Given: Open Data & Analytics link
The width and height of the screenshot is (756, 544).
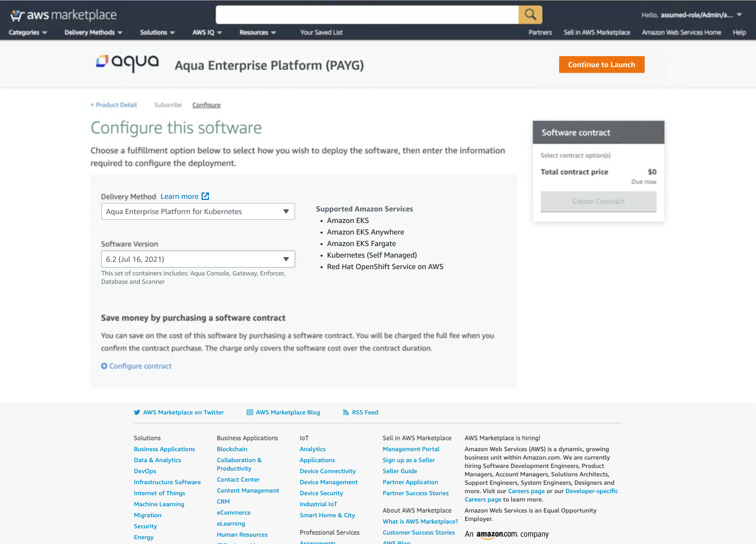Looking at the screenshot, I should pyautogui.click(x=157, y=460).
